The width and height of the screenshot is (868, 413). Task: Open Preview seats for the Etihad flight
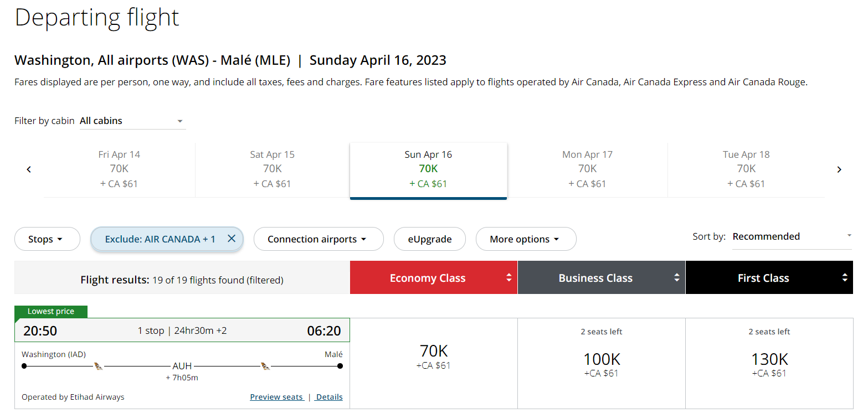pyautogui.click(x=277, y=397)
